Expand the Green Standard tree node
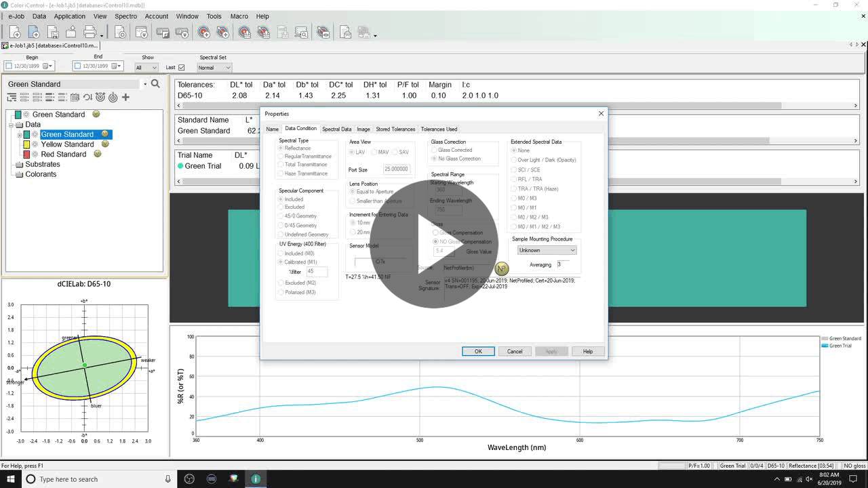This screenshot has width=868, height=488. [x=20, y=135]
